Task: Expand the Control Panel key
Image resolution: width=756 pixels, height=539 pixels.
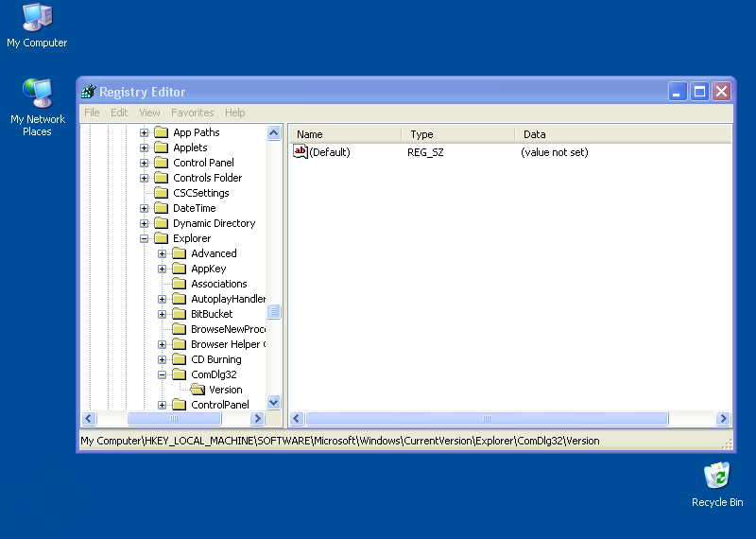Action: pyautogui.click(x=144, y=163)
